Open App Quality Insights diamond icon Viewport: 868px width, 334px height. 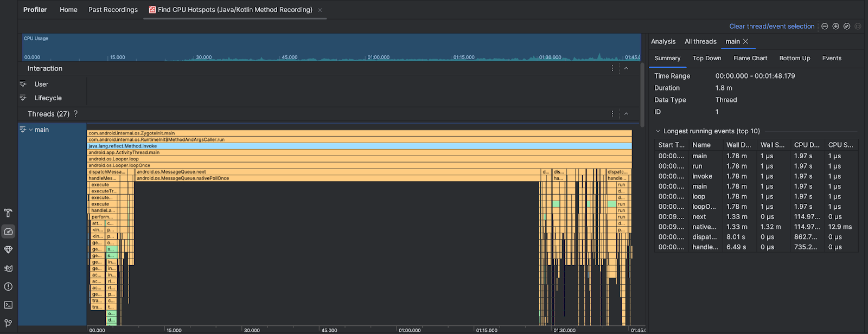click(8, 250)
